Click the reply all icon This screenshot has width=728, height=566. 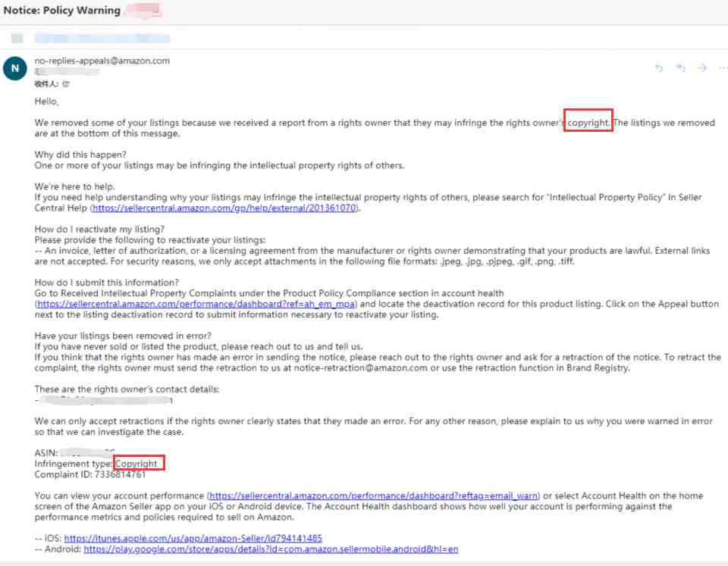tap(681, 68)
